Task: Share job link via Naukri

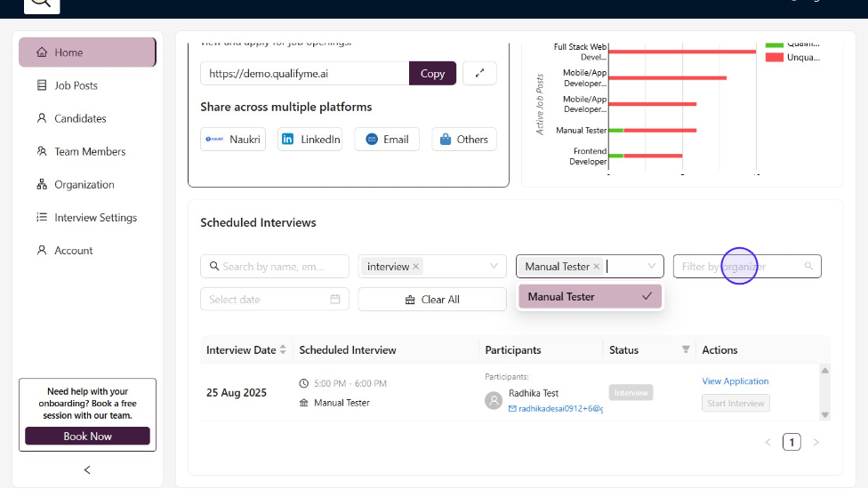Action: [233, 140]
